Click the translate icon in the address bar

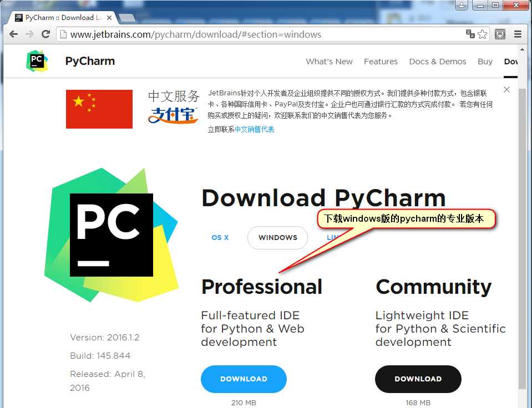[470, 34]
